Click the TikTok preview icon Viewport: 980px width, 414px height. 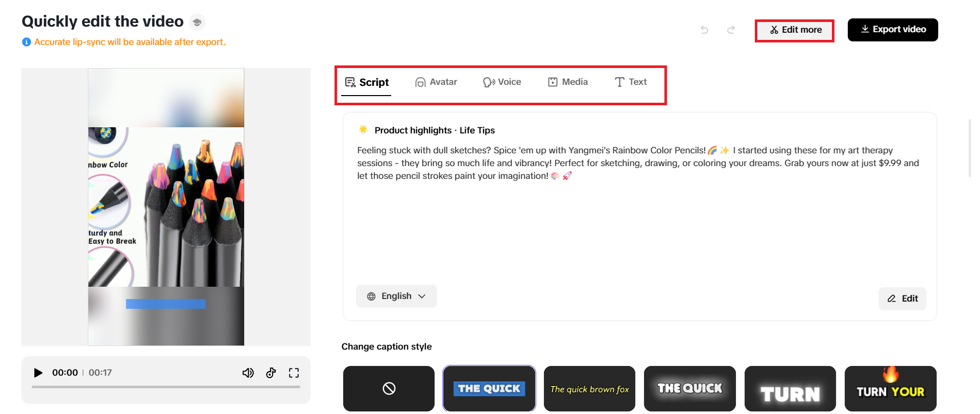(271, 373)
